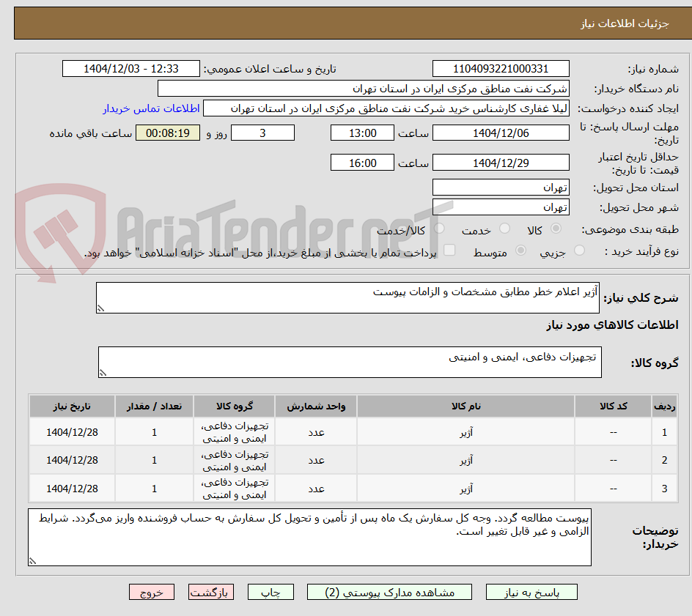Select the کالا radio button
This screenshot has width=692, height=616.
(x=556, y=229)
